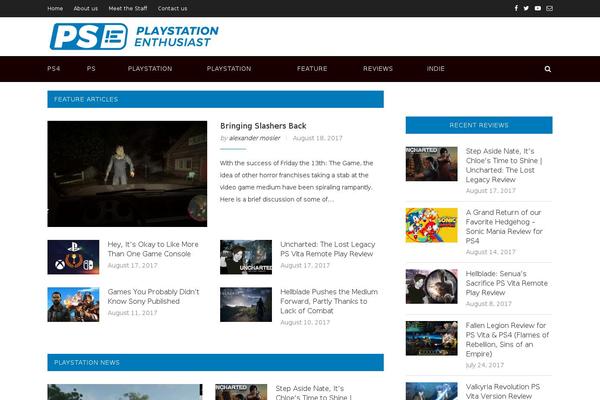Click the Fallen Legion review thumbnail
The height and width of the screenshot is (400, 600).
[x=432, y=338]
